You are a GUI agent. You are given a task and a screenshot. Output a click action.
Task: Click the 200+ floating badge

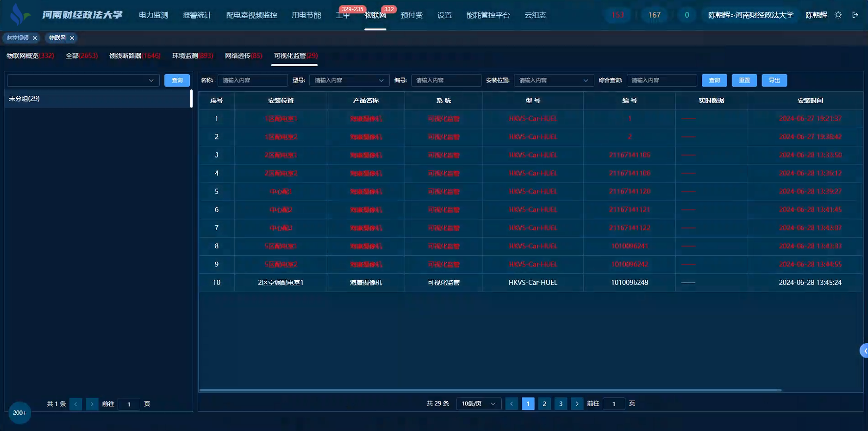[x=20, y=413]
